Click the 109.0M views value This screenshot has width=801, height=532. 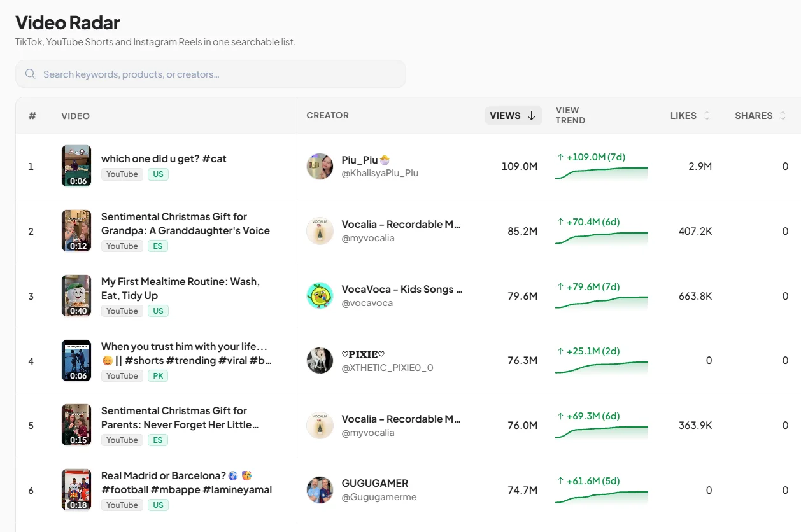(x=520, y=166)
